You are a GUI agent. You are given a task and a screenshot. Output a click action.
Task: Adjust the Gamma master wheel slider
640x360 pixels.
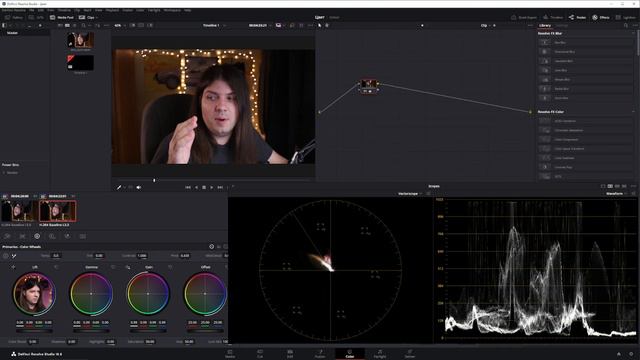91,330
